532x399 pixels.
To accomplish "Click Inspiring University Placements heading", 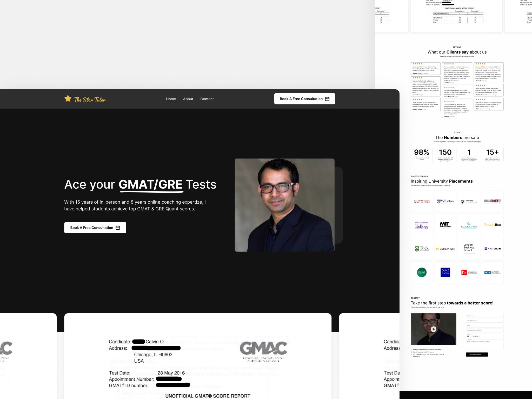I will pyautogui.click(x=442, y=181).
